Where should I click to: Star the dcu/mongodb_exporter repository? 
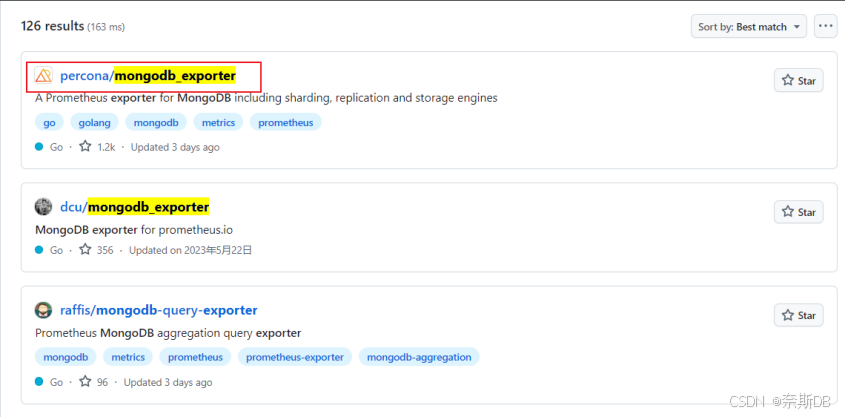click(799, 212)
